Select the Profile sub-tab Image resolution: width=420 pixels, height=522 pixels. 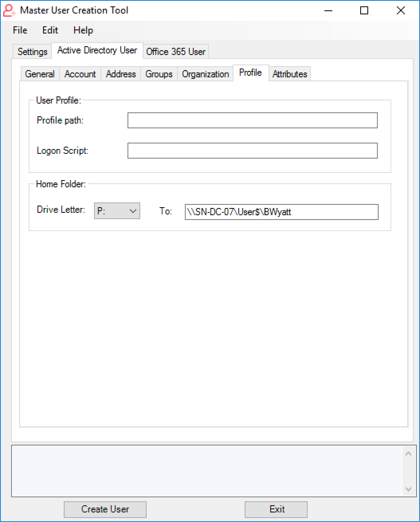click(251, 73)
